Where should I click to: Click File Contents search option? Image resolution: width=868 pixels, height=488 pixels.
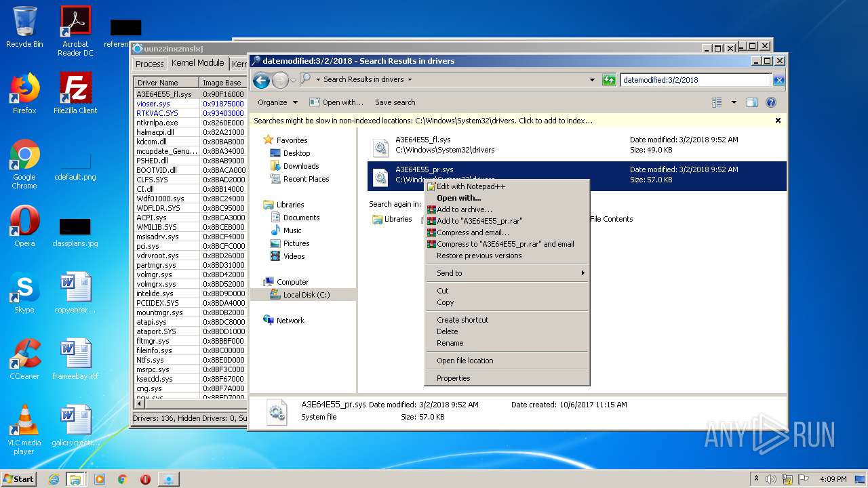coord(611,219)
